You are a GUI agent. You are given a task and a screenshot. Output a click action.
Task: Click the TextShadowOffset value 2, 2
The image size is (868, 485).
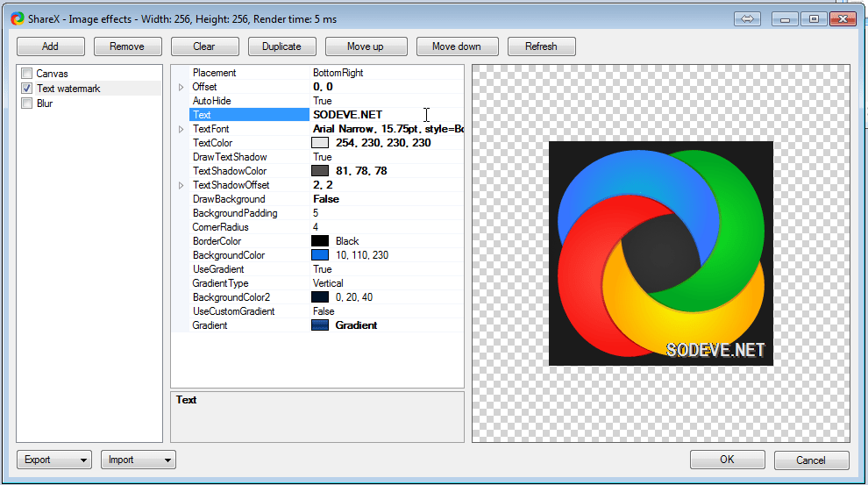pos(323,185)
